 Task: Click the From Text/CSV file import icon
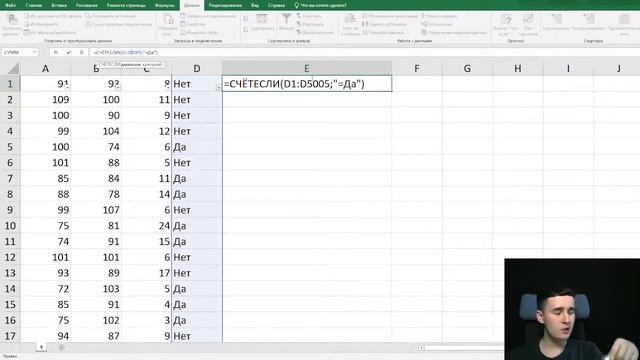27,16
